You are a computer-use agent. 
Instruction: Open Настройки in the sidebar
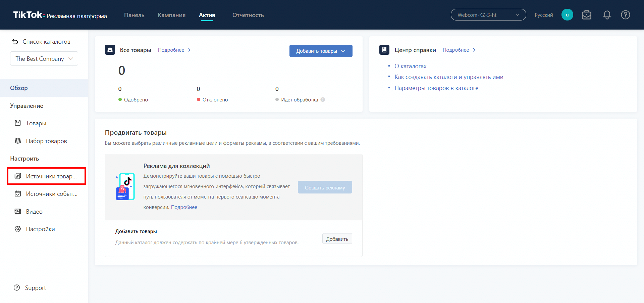click(40, 229)
